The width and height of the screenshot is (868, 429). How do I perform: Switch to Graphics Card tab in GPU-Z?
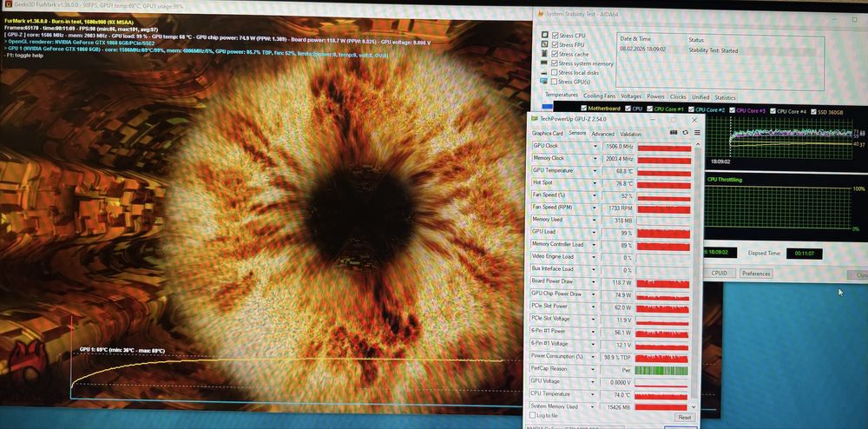click(547, 134)
